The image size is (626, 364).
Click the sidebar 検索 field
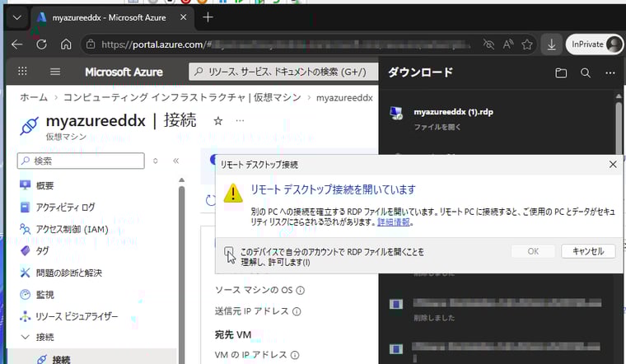(81, 161)
